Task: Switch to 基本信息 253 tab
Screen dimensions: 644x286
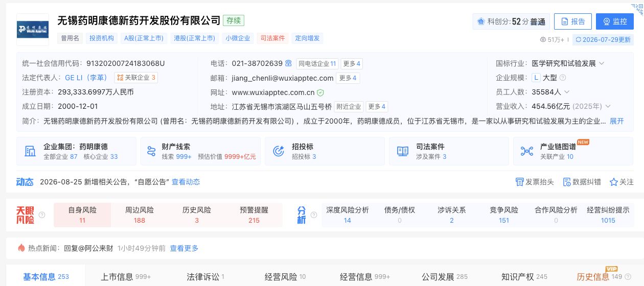Action: (x=45, y=277)
